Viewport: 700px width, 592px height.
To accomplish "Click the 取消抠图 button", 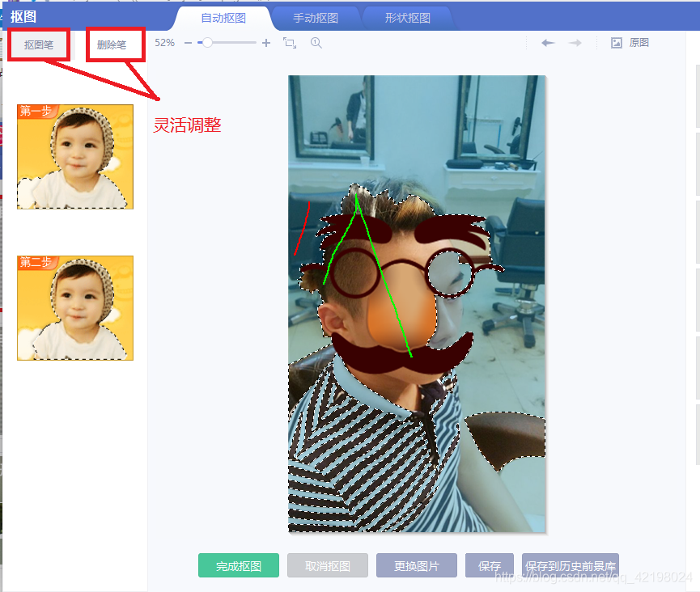I will (x=328, y=565).
